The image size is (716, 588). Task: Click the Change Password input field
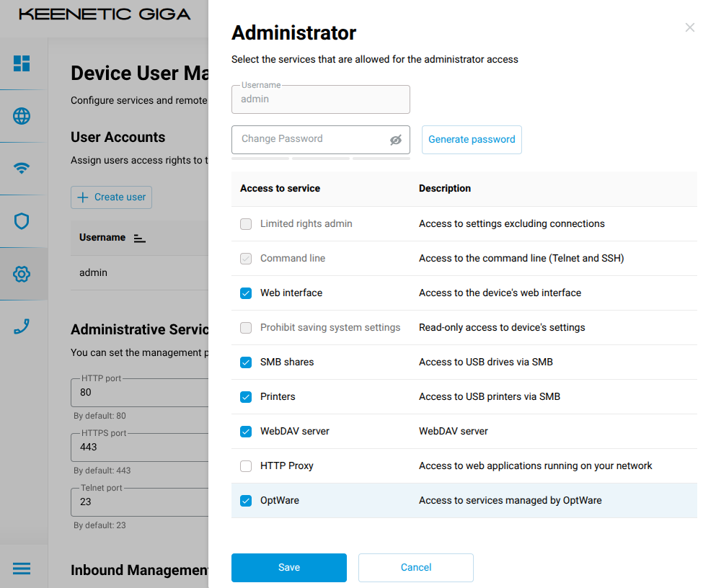pos(310,140)
